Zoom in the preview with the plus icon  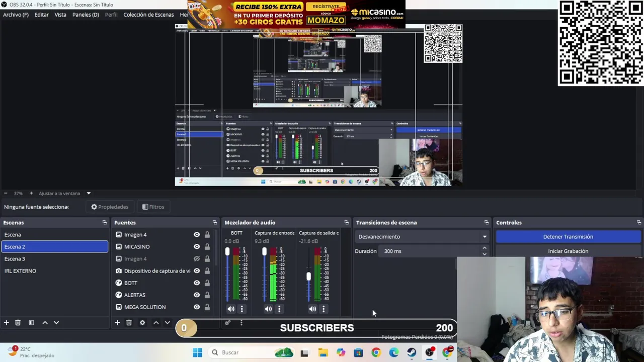(x=31, y=193)
